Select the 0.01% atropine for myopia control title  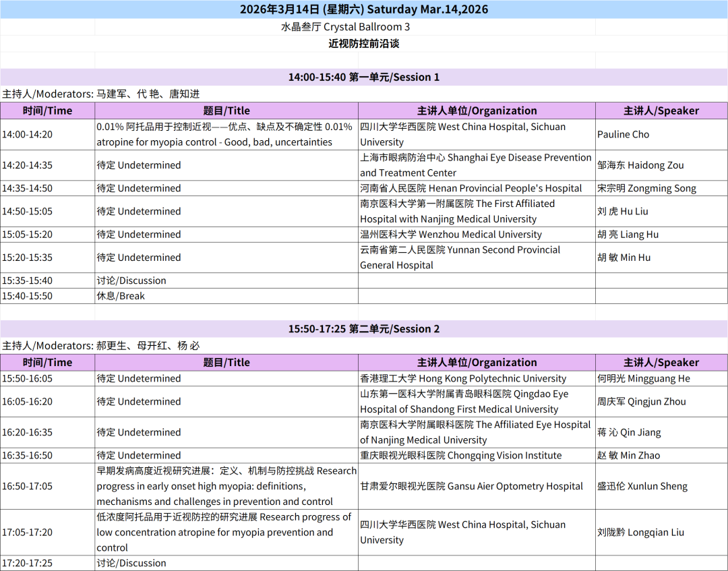click(225, 134)
